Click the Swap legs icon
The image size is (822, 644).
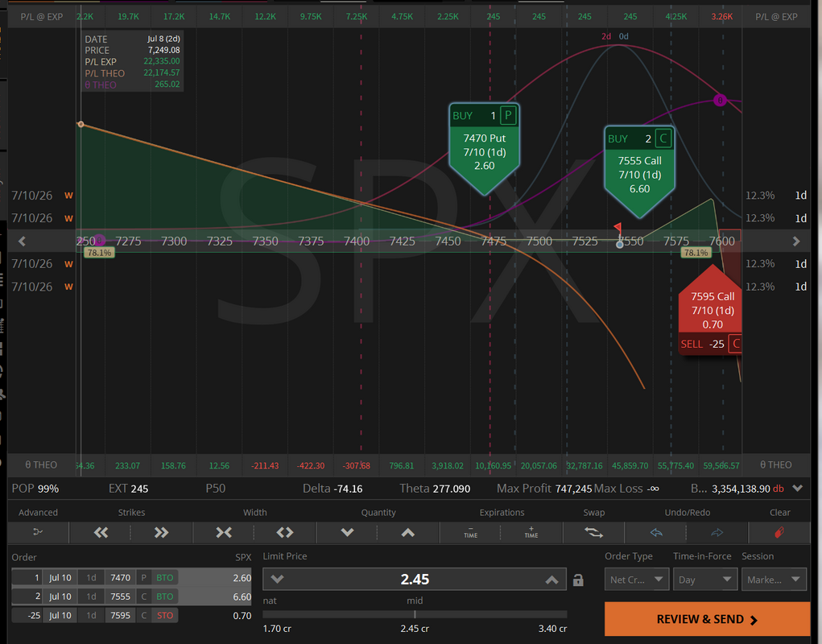click(594, 532)
